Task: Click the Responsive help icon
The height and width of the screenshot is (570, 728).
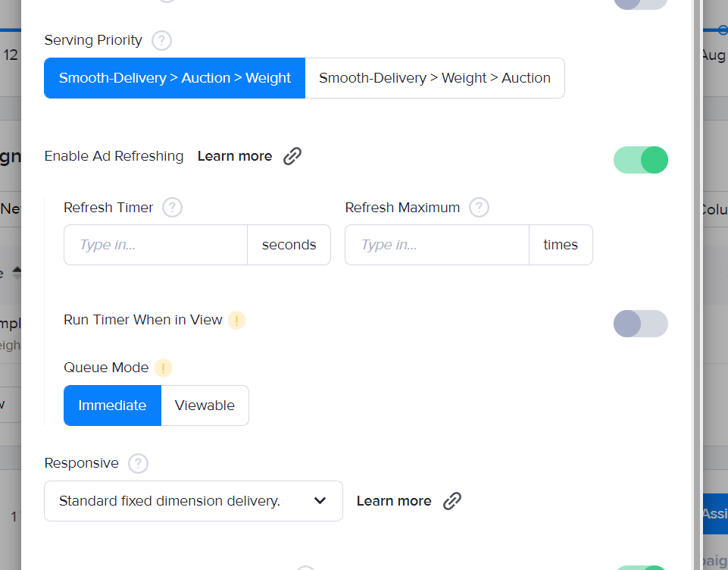Action: click(137, 463)
